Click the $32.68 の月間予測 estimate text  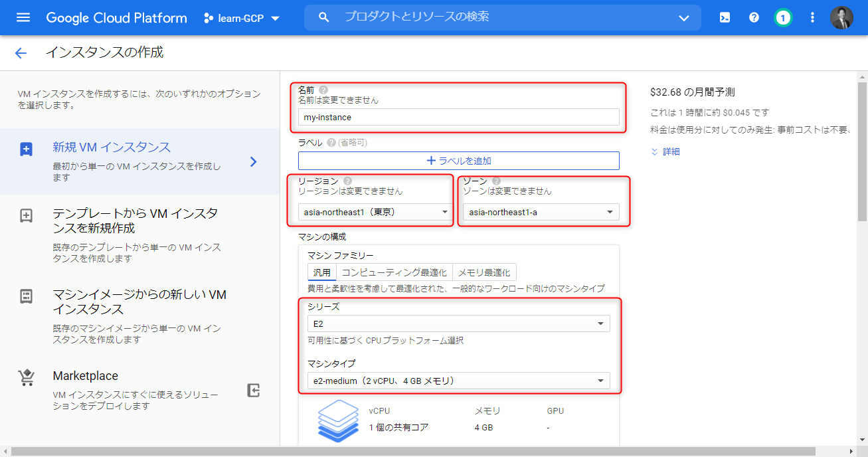pyautogui.click(x=693, y=92)
